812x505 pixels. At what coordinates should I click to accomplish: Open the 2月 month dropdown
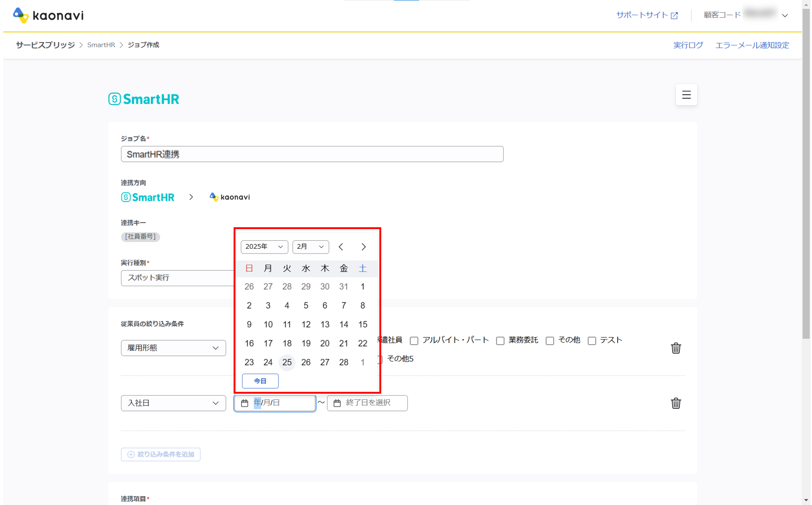pyautogui.click(x=311, y=247)
